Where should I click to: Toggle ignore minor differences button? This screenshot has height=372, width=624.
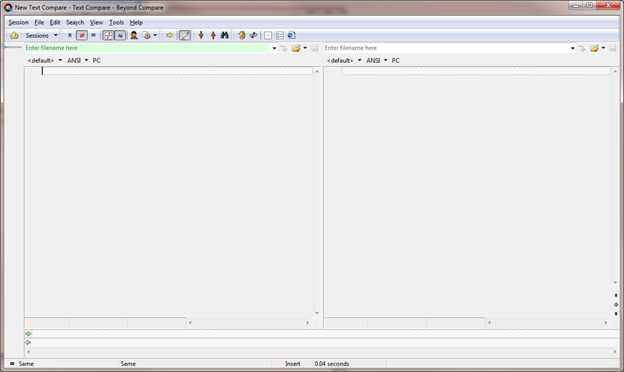[120, 35]
